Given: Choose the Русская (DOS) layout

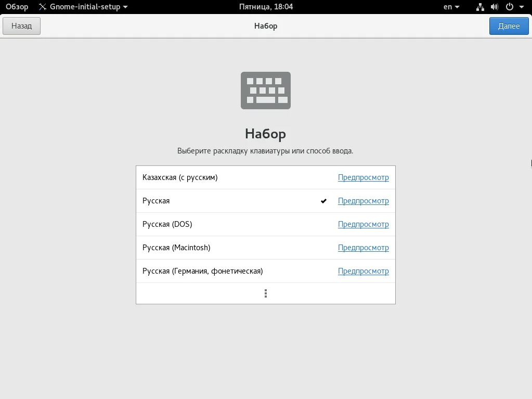Looking at the screenshot, I should point(167,224).
